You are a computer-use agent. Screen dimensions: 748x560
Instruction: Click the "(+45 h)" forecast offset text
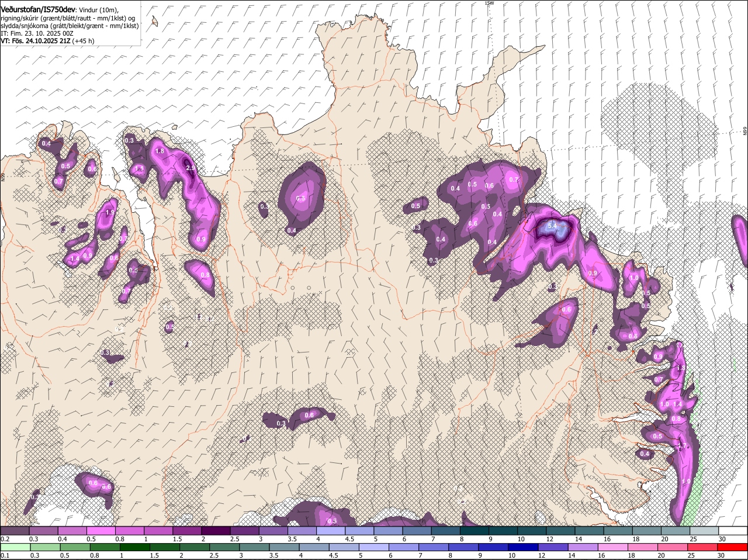(83, 41)
